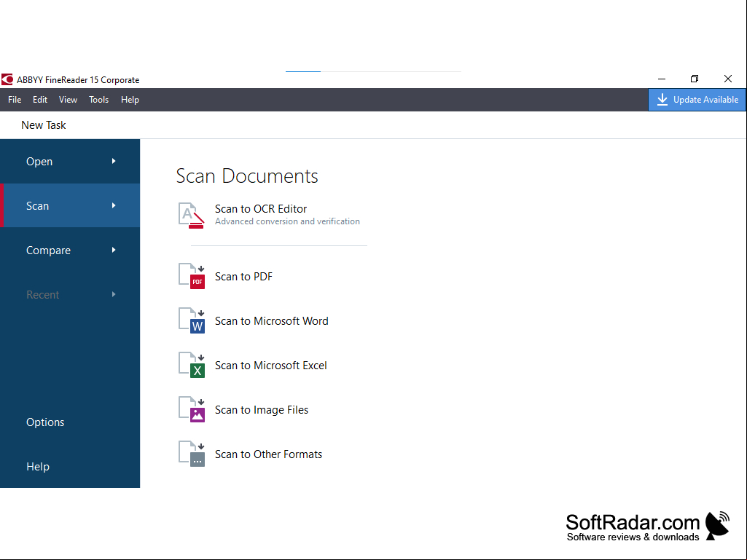Click the Scan to Other Formats icon
747x560 pixels.
tap(192, 454)
